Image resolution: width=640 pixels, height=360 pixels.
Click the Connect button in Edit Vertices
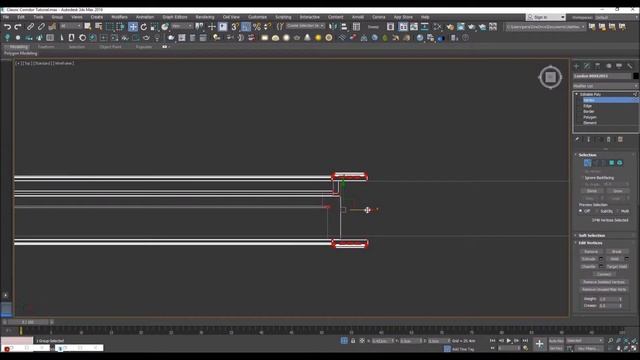[x=604, y=274]
